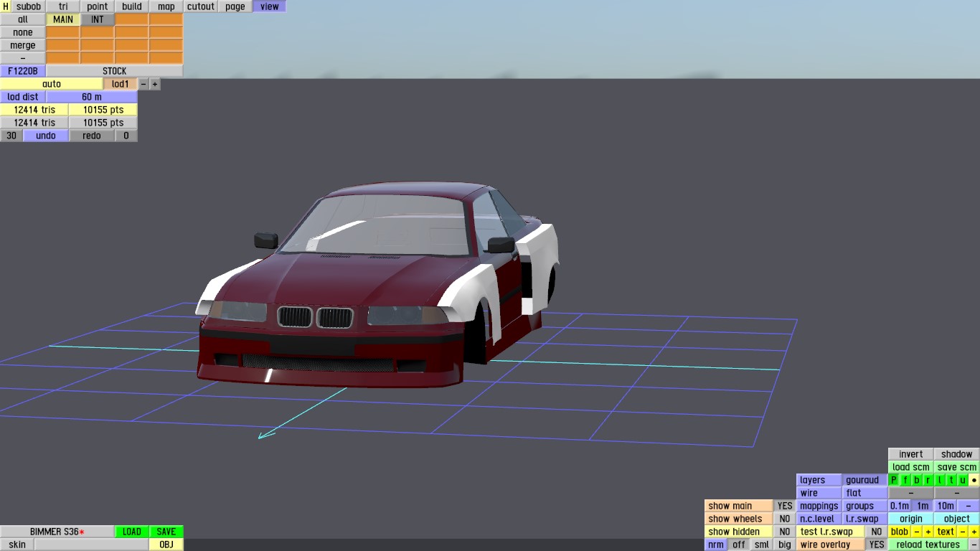Open the cutout tab
Image resolution: width=980 pixels, height=551 pixels.
201,6
